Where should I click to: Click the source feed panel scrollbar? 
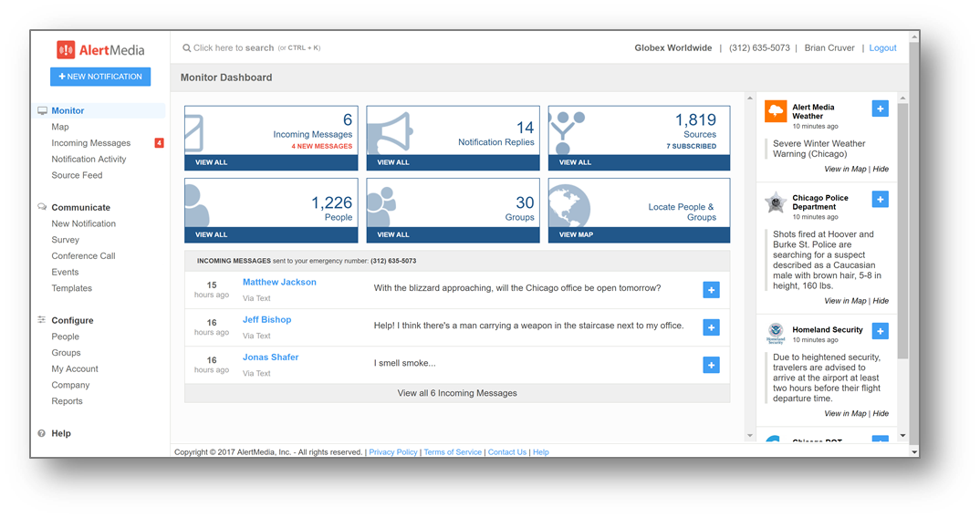[x=902, y=232]
